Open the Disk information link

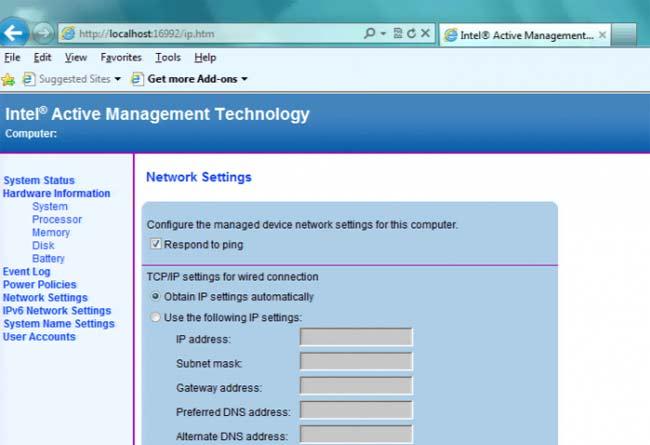click(x=43, y=246)
